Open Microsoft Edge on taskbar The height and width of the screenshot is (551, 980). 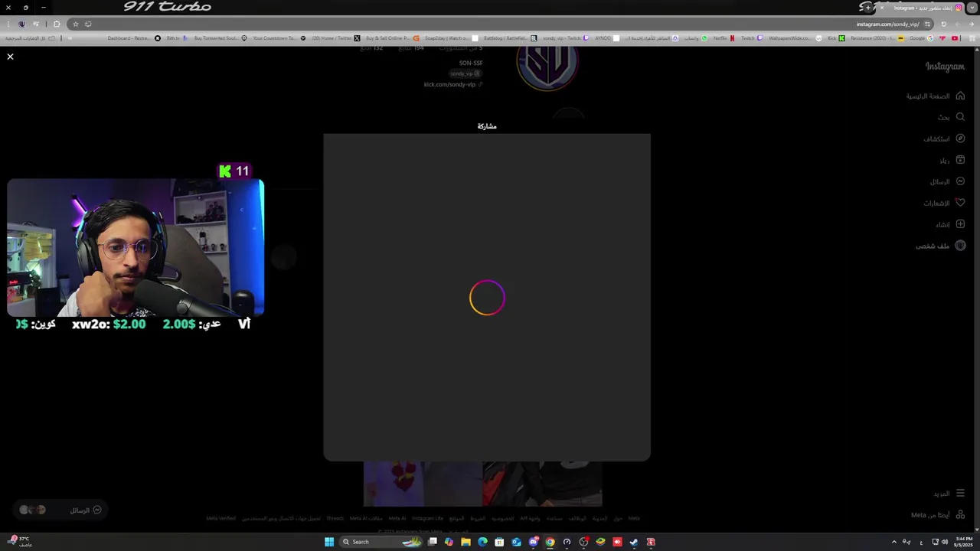click(x=482, y=542)
